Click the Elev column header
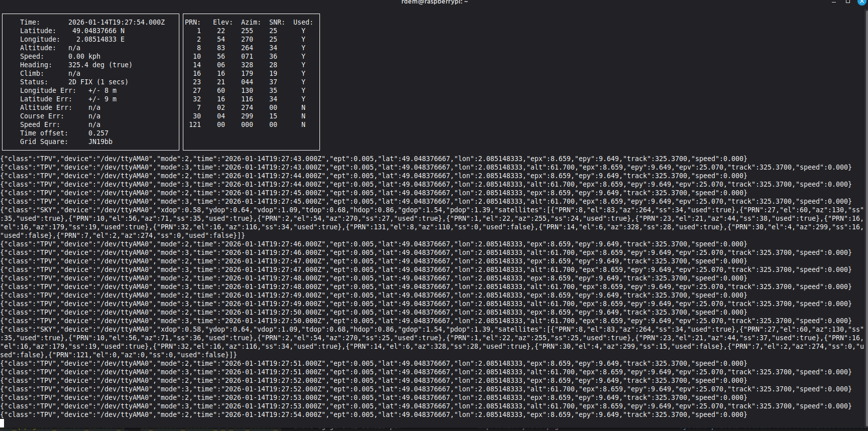This screenshot has width=868, height=431. 223,22
